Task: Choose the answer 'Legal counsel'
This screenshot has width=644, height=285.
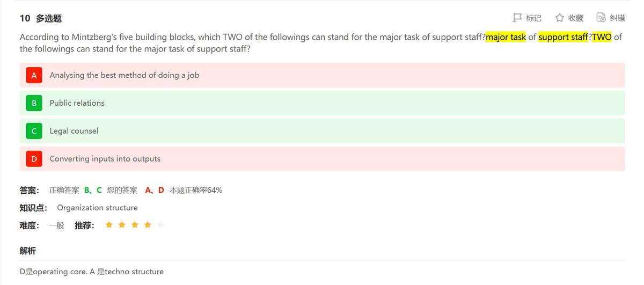Action: 74,131
